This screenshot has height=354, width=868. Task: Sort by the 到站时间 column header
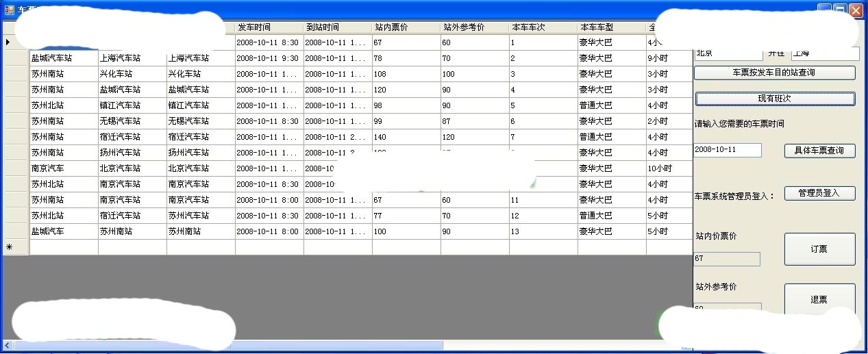(x=338, y=27)
